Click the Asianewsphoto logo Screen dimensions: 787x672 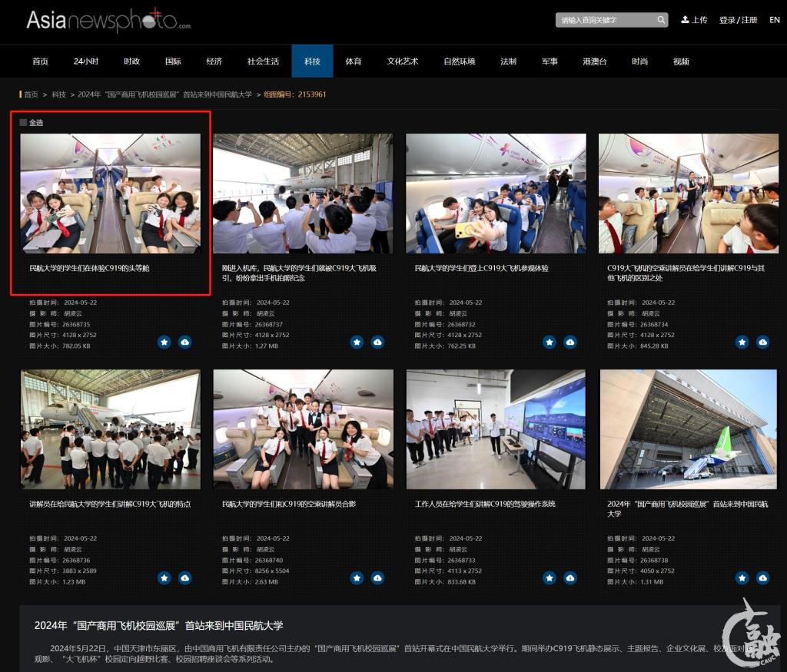point(108,21)
